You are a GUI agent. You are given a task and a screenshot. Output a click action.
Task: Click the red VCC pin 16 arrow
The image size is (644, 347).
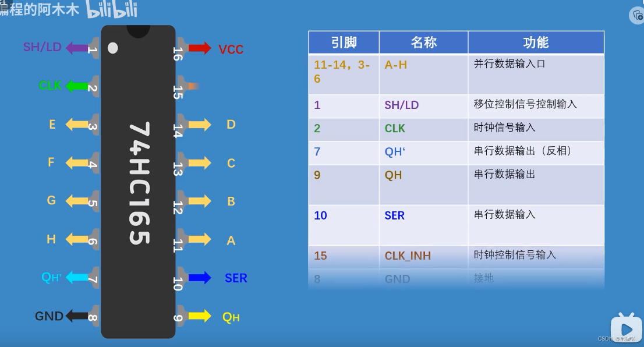click(200, 48)
